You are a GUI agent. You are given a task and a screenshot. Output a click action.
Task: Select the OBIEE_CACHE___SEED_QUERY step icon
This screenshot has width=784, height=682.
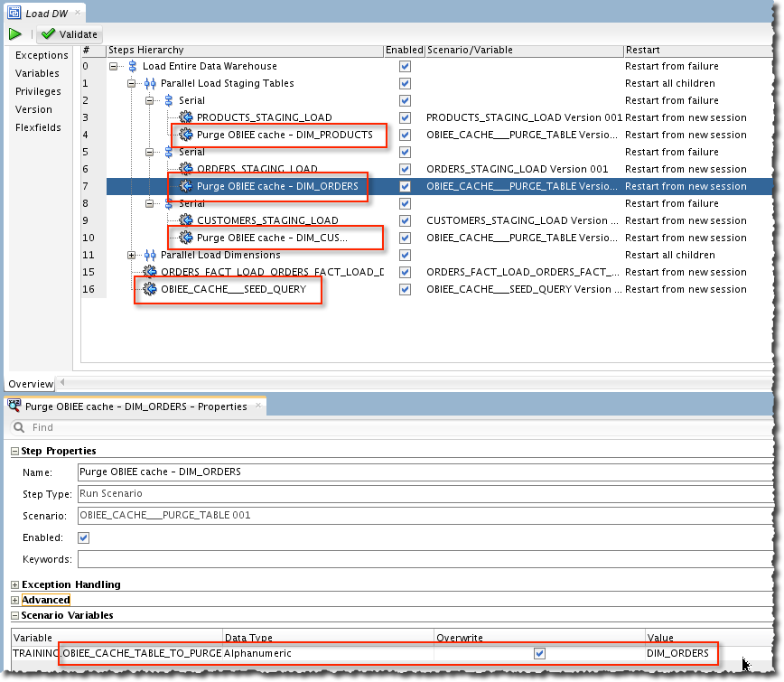pos(150,289)
